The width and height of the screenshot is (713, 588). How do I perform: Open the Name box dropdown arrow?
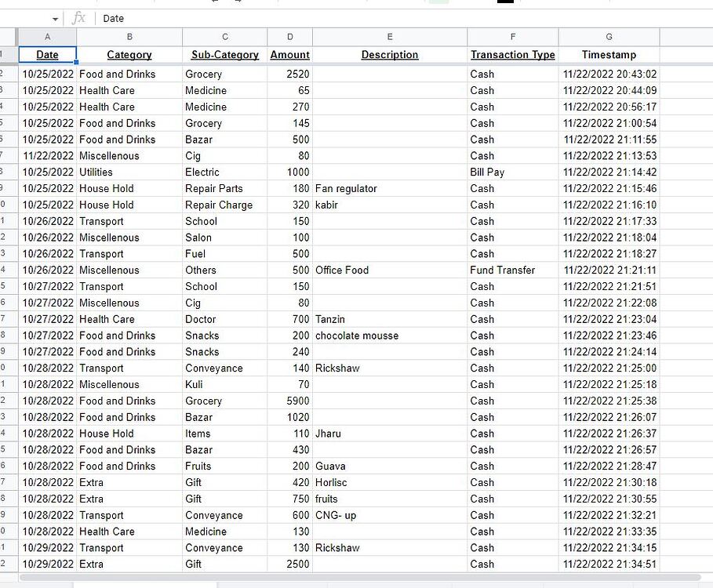(55, 19)
